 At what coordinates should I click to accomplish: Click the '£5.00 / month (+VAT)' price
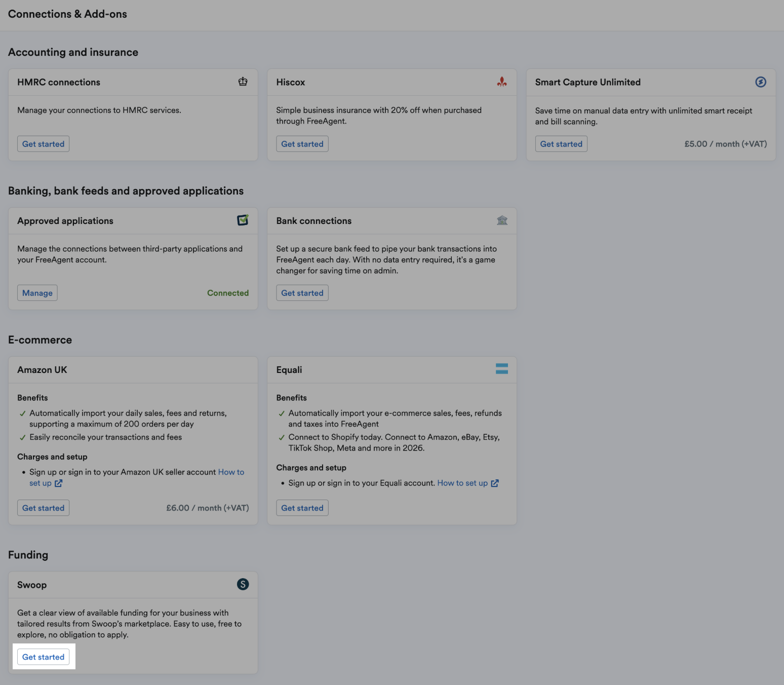pyautogui.click(x=725, y=144)
